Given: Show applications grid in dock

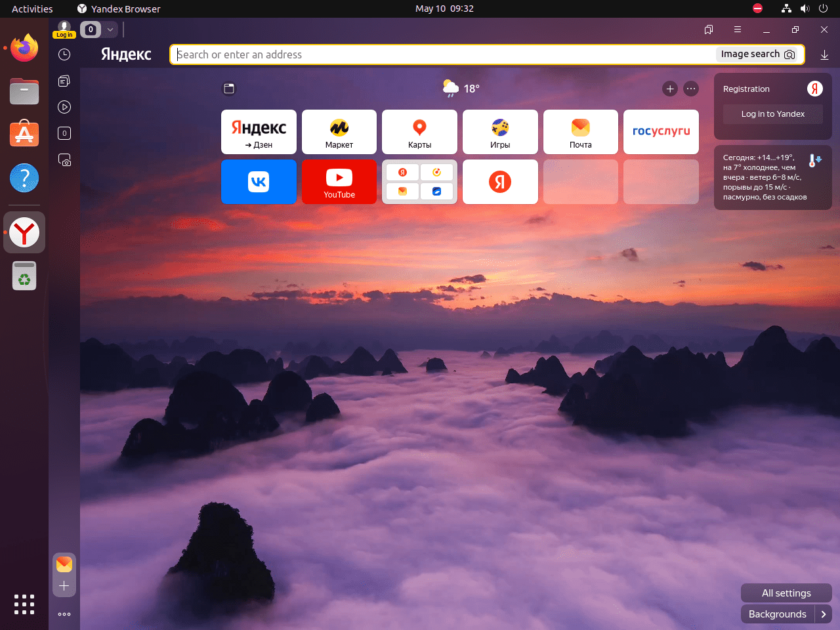Looking at the screenshot, I should coord(24,604).
